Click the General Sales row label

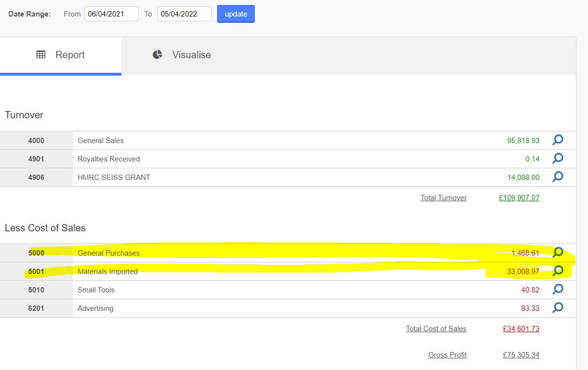pyautogui.click(x=101, y=141)
